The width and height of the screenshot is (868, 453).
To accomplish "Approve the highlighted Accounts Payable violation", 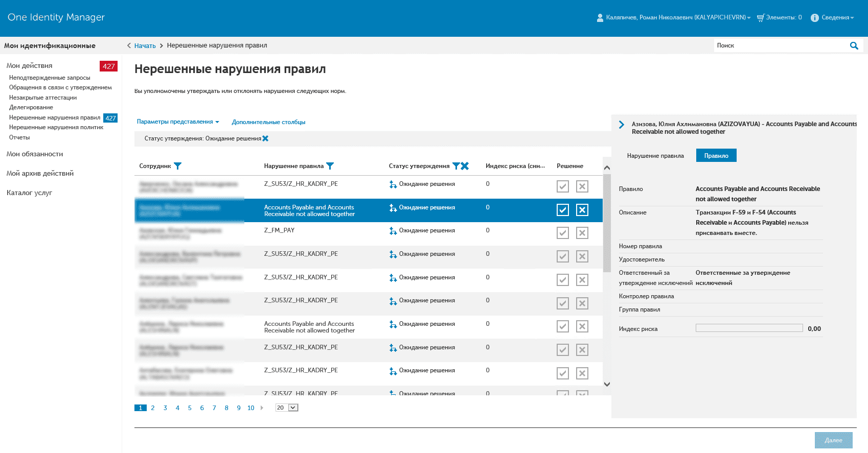I will [562, 210].
